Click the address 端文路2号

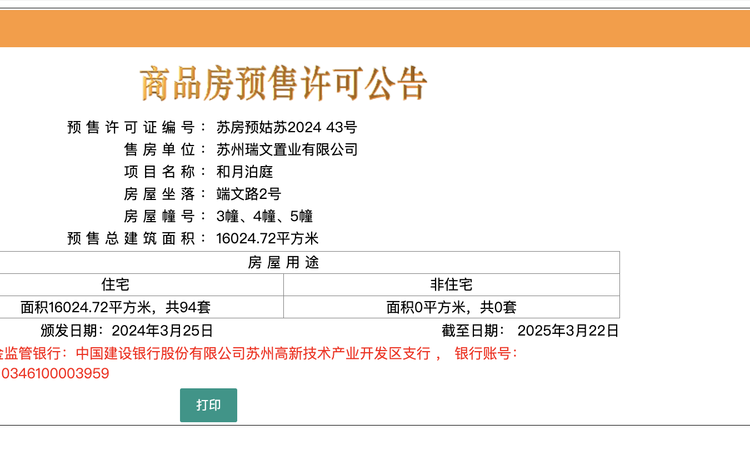(x=248, y=194)
